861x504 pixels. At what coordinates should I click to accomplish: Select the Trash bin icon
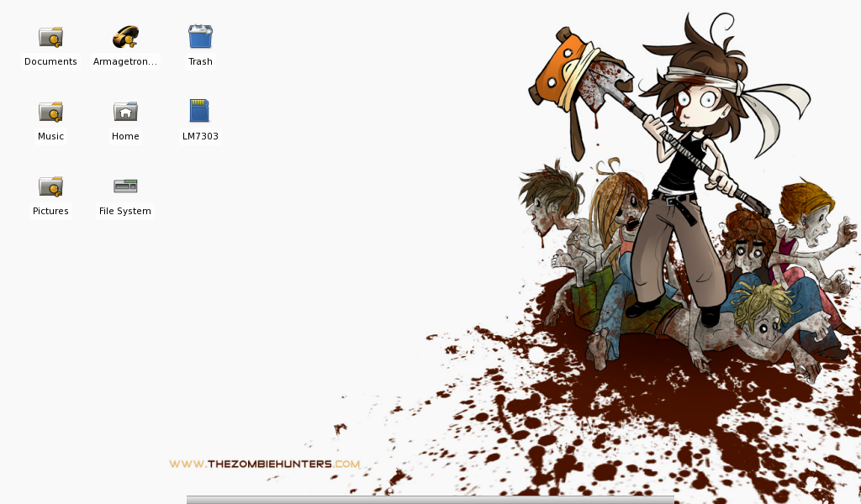(x=200, y=37)
